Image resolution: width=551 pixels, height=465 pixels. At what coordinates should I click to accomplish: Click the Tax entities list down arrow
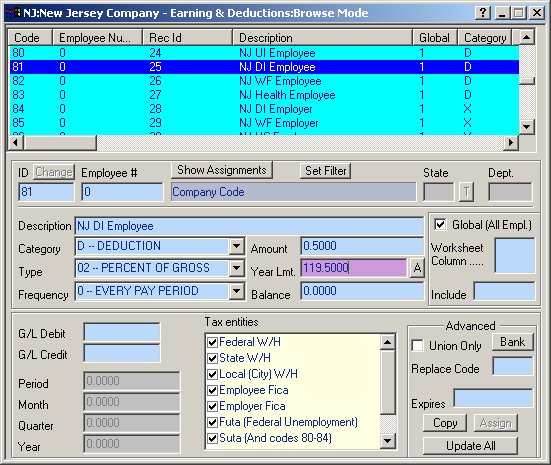388,440
